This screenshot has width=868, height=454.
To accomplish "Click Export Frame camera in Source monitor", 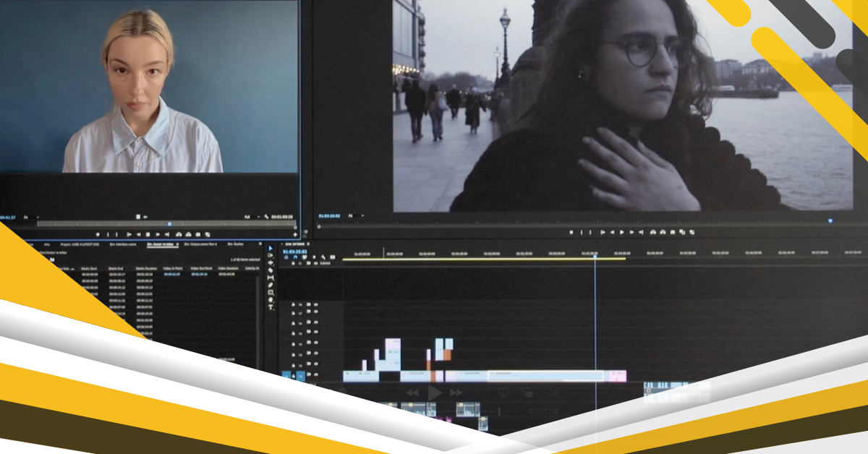I will [198, 234].
